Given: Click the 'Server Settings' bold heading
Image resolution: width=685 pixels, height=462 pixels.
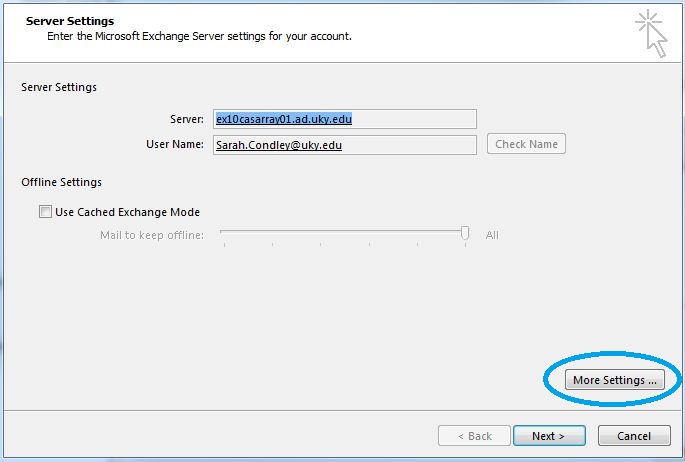Looking at the screenshot, I should pyautogui.click(x=70, y=21).
